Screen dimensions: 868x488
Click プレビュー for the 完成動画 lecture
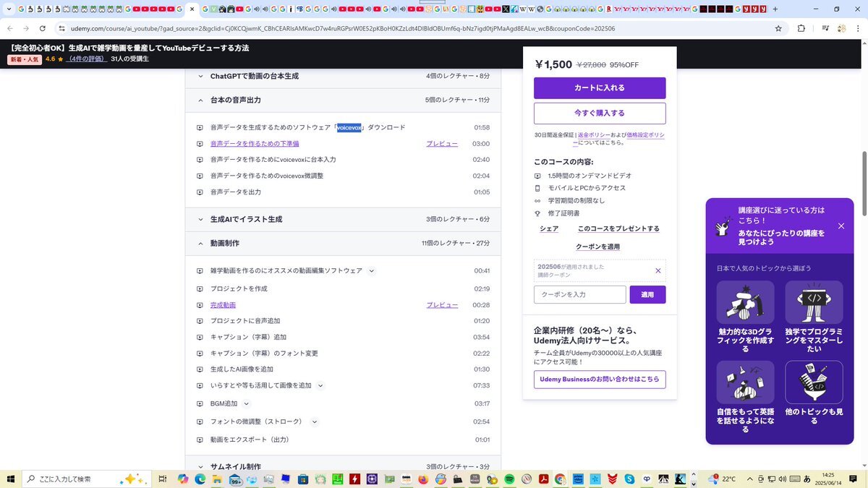coord(442,305)
